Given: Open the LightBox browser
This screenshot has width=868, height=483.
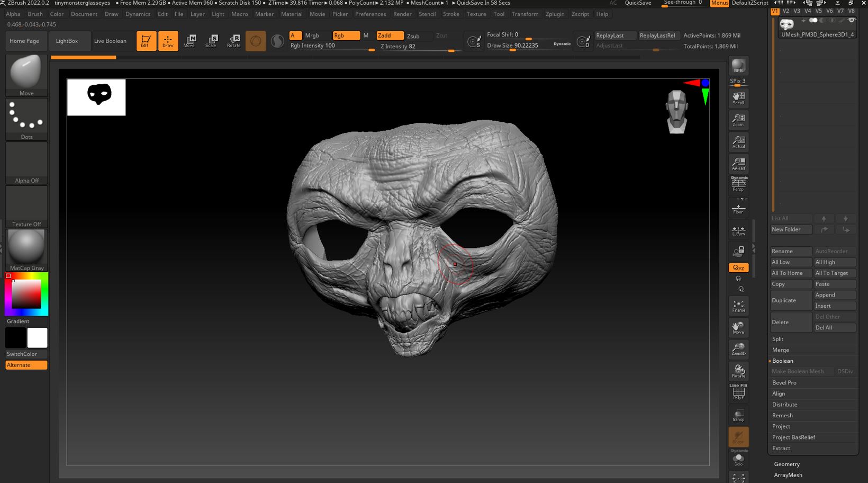Looking at the screenshot, I should [x=67, y=41].
